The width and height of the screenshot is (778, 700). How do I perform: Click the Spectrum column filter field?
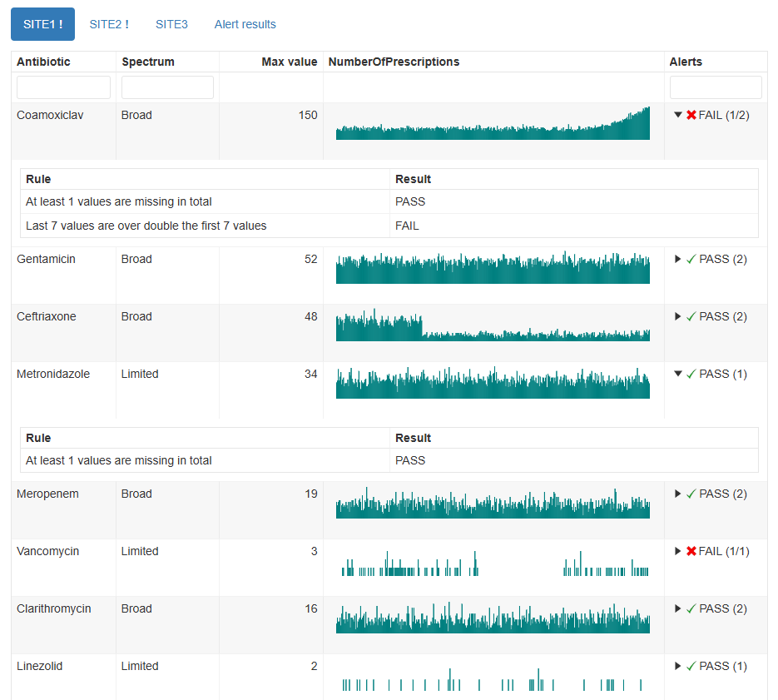point(167,87)
